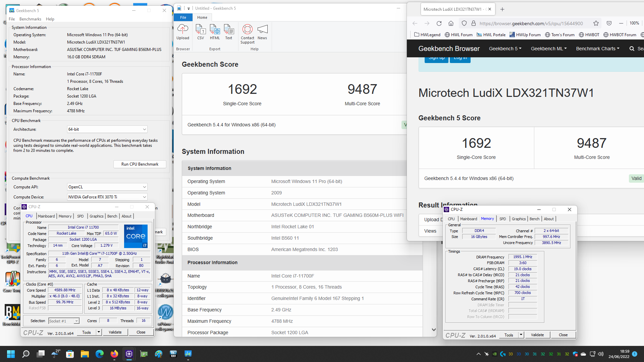Click the Geekbench Browser search icon
Image resolution: width=644 pixels, height=362 pixels.
[x=632, y=49]
